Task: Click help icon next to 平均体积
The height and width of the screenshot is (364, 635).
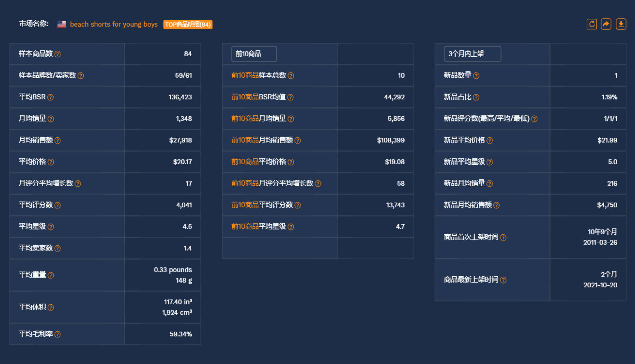Action: (x=51, y=307)
